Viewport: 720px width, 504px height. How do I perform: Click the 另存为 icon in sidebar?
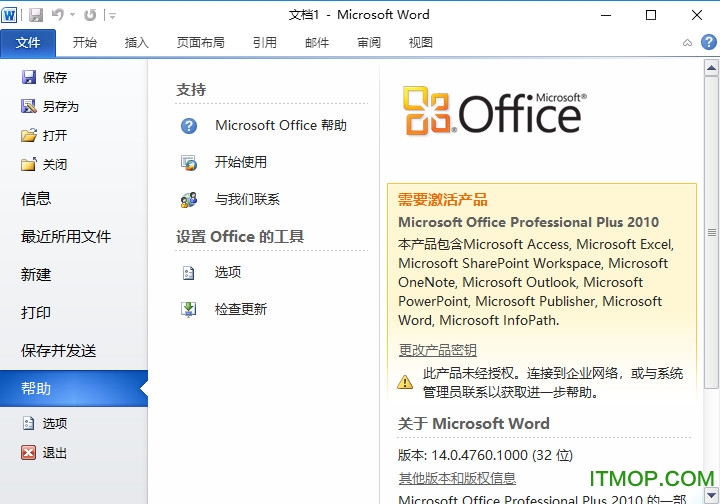(28, 106)
